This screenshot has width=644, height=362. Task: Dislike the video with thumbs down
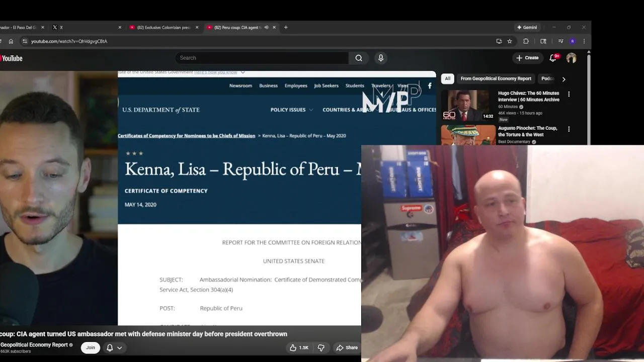click(321, 347)
